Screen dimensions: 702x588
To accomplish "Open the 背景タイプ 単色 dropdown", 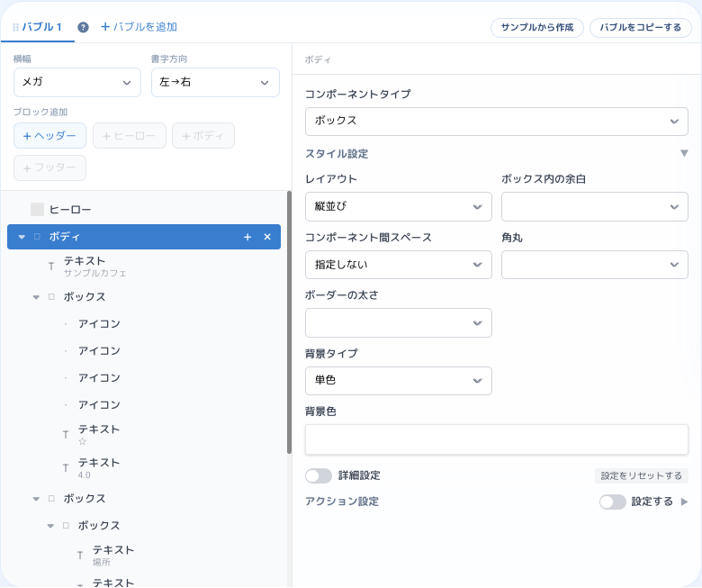I will 399,381.
